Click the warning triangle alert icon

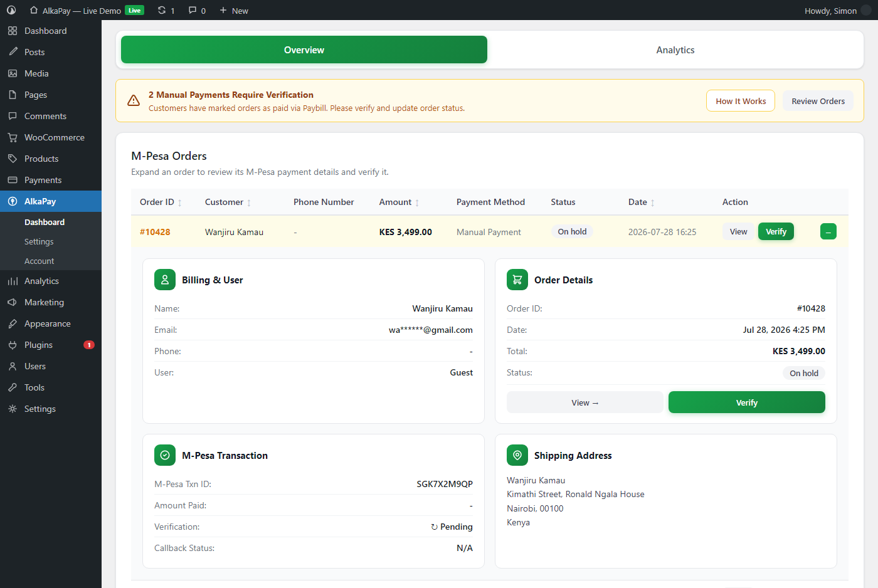(134, 100)
